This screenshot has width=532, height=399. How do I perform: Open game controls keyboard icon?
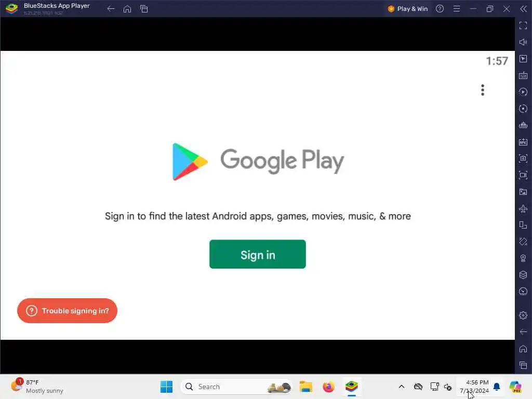click(523, 75)
